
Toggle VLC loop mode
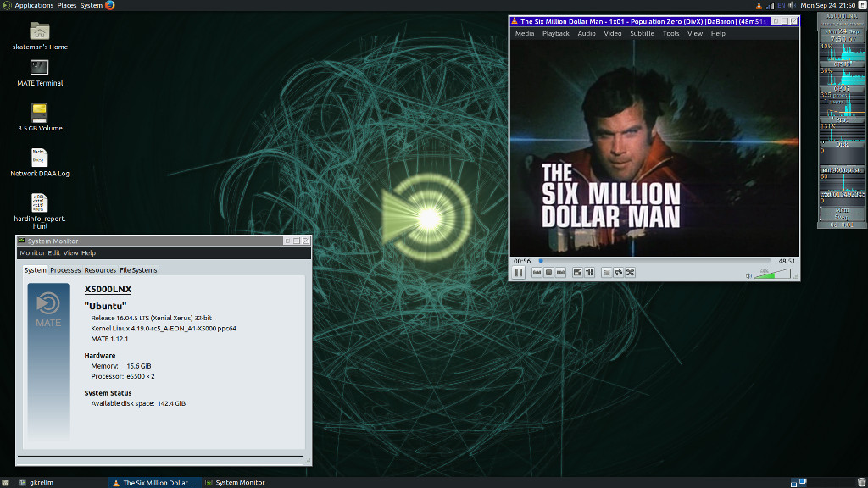click(x=618, y=272)
